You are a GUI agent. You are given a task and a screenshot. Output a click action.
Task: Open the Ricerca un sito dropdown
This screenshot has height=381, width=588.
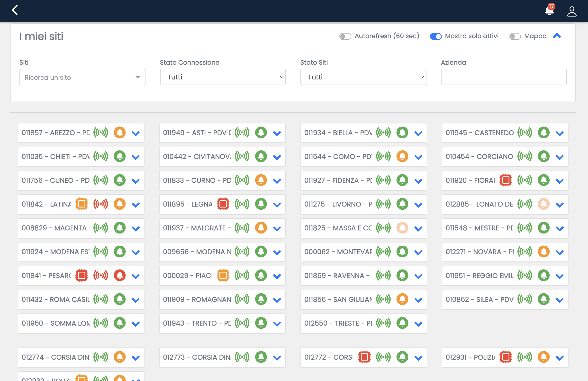click(x=82, y=78)
